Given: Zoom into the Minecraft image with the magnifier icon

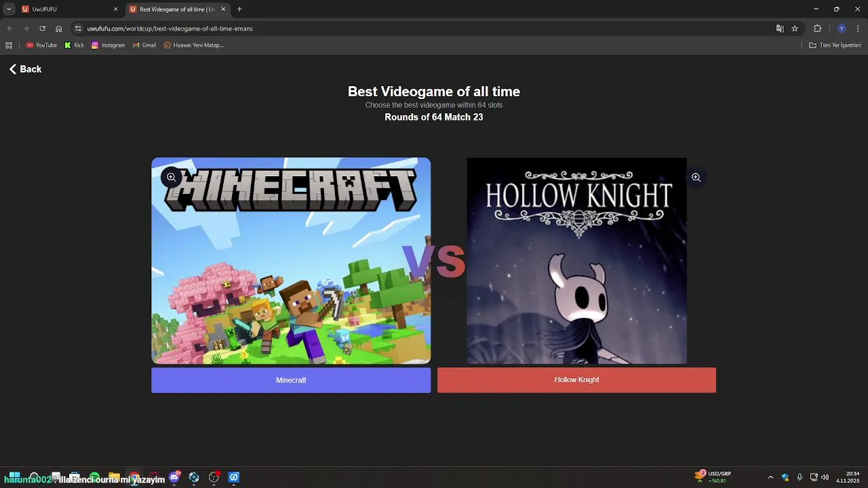Looking at the screenshot, I should click(x=172, y=177).
